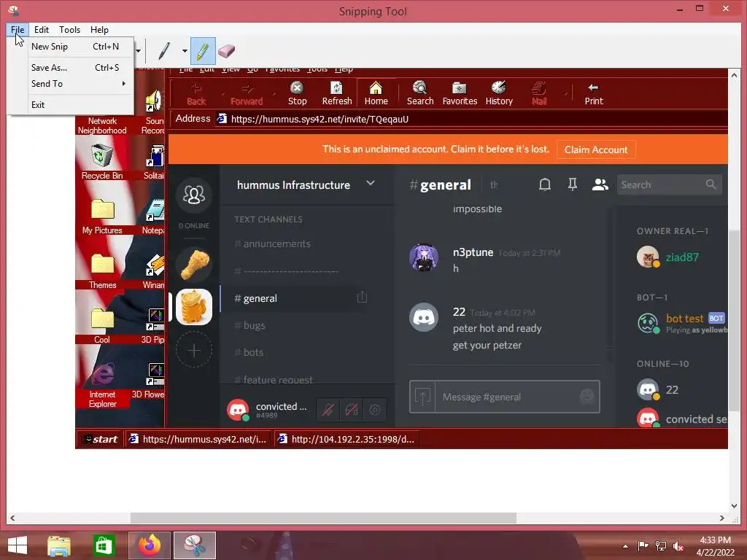This screenshot has height=560, width=747.
Task: Click the My Pictures folder icon
Action: (x=102, y=217)
